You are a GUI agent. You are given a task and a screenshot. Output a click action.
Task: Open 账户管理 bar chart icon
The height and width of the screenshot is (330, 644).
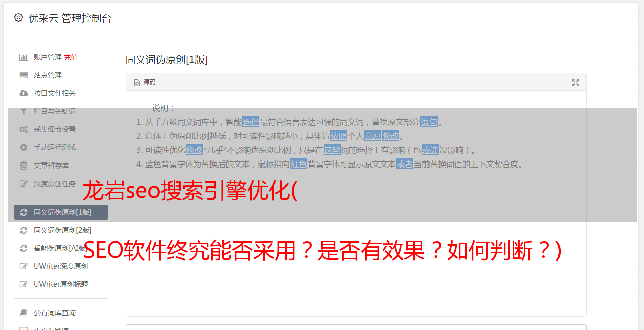click(x=23, y=57)
